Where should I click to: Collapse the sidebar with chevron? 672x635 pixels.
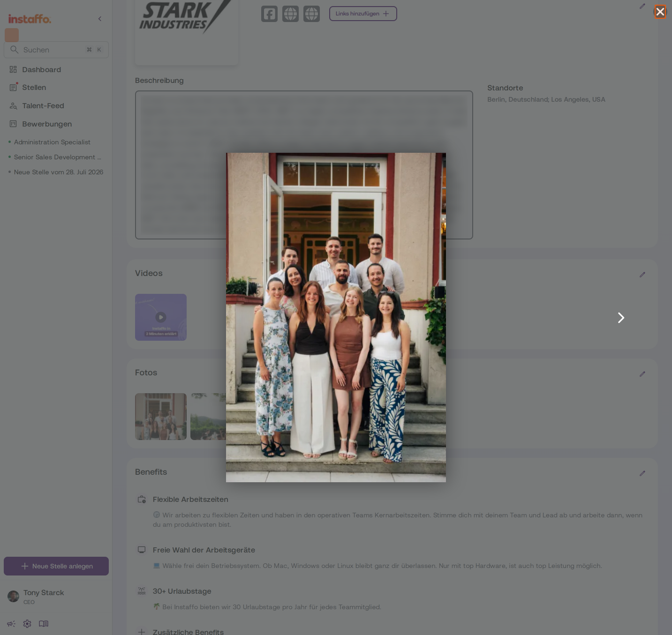pos(100,19)
